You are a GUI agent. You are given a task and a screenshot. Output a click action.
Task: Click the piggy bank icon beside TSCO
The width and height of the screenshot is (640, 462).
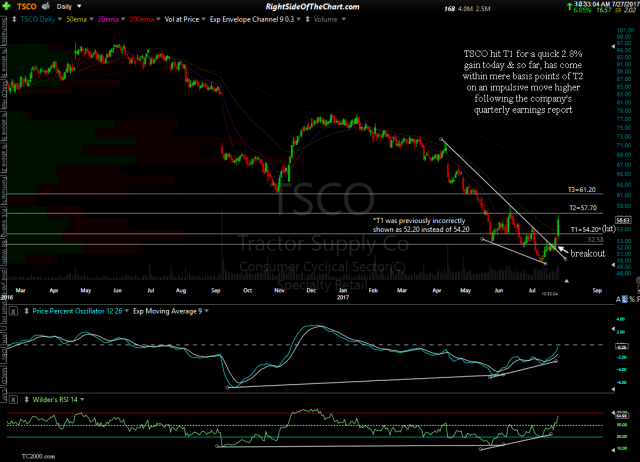[x=46, y=6]
